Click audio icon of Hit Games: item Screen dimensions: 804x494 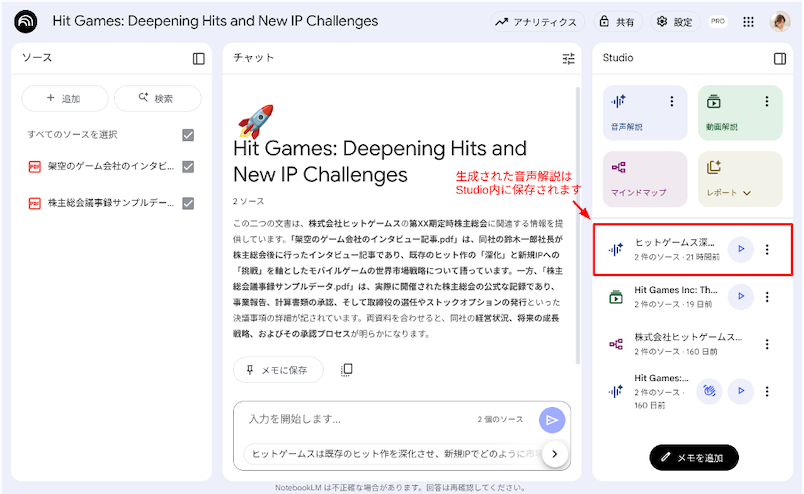tap(616, 391)
